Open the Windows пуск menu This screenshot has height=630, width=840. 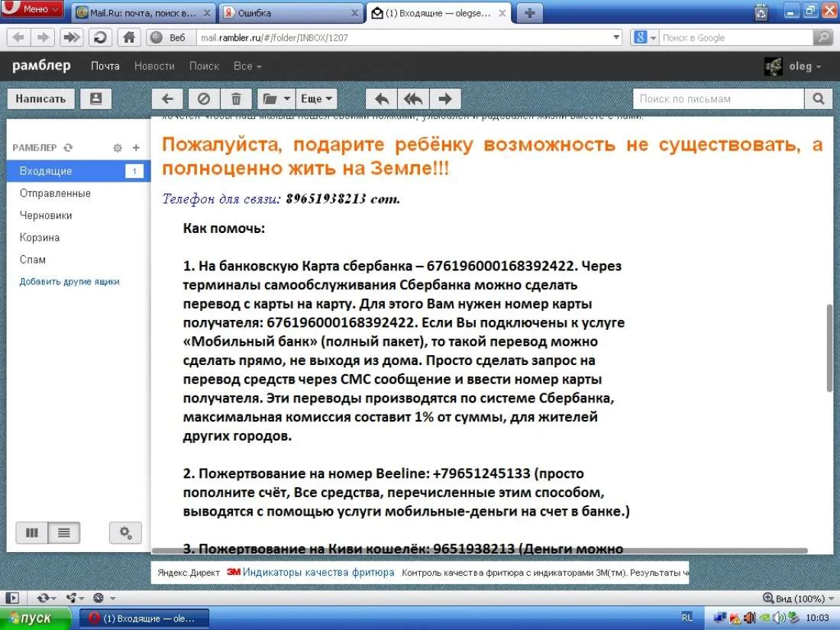tap(35, 619)
